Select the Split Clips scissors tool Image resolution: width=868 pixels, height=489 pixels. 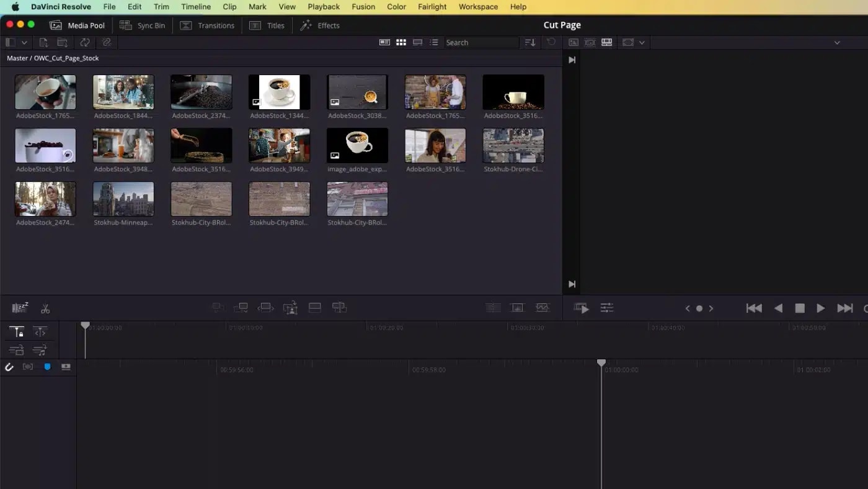(45, 308)
